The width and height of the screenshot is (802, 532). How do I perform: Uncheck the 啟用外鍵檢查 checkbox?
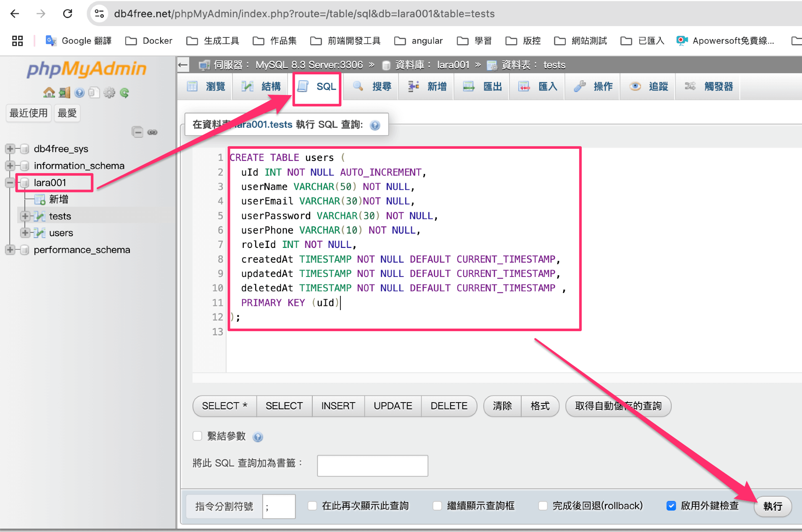click(671, 506)
